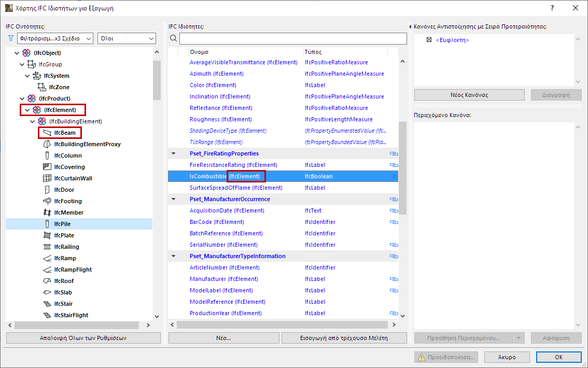Collapse the (IfcProduct) tree node

tap(22, 99)
